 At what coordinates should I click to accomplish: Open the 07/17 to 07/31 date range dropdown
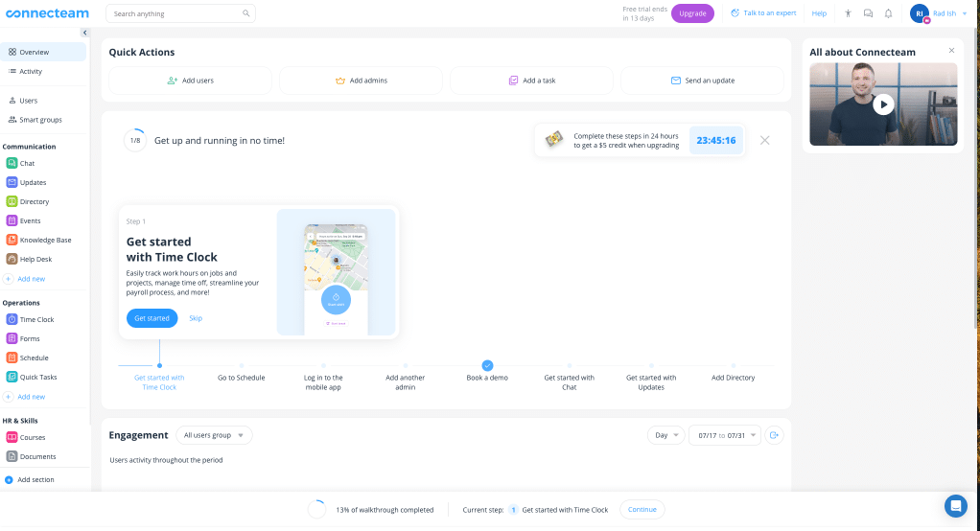pos(725,435)
